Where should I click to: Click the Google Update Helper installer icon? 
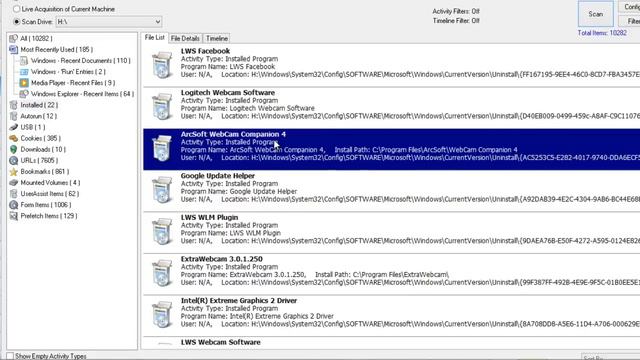162,190
